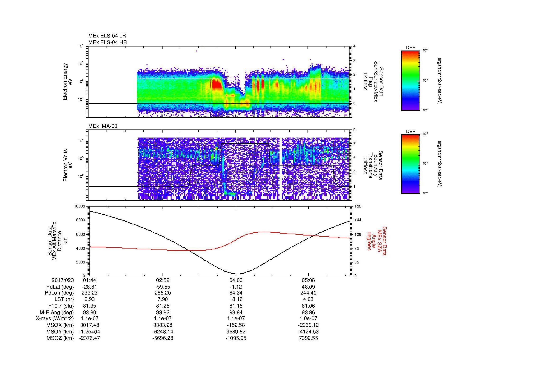The image size is (555, 392).
Task: Click the MSOX value '3383.28'
Action: click(x=163, y=325)
